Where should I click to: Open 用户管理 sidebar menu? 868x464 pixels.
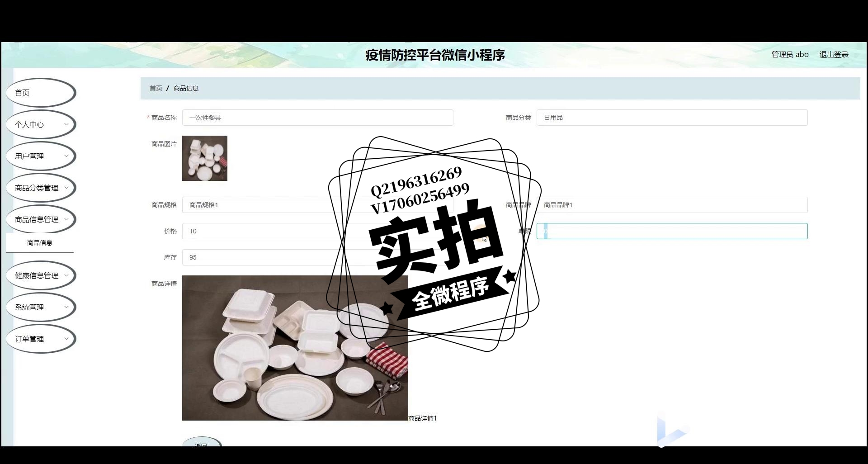(x=41, y=156)
